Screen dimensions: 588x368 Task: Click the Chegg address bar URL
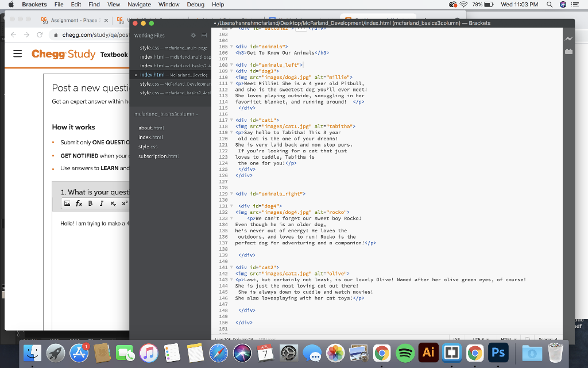tap(95, 35)
